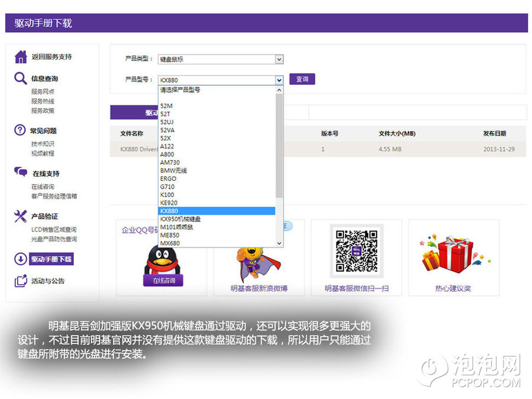Open 服务网点 link
Screen dimensions: 532x399
(x=43, y=92)
